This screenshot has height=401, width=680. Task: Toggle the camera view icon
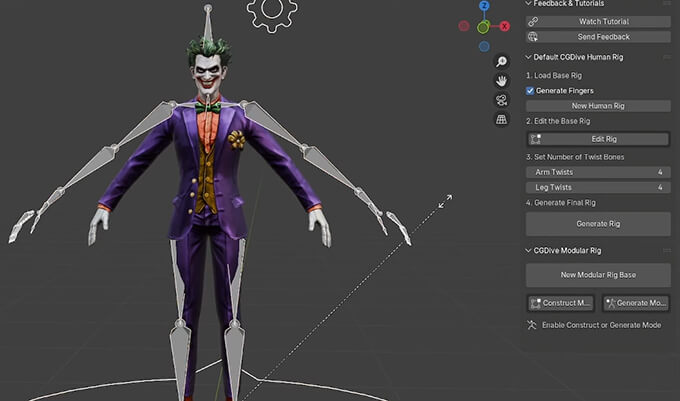tap(501, 100)
